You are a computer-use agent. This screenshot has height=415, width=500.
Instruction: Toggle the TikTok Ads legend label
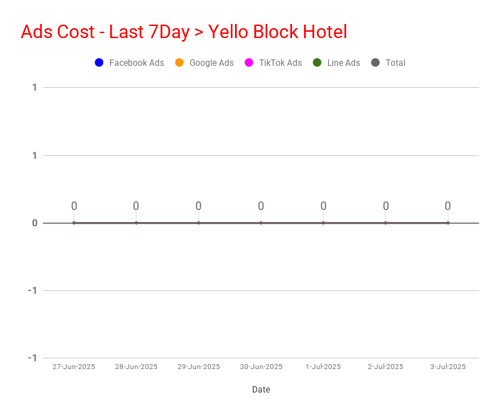pyautogui.click(x=281, y=63)
